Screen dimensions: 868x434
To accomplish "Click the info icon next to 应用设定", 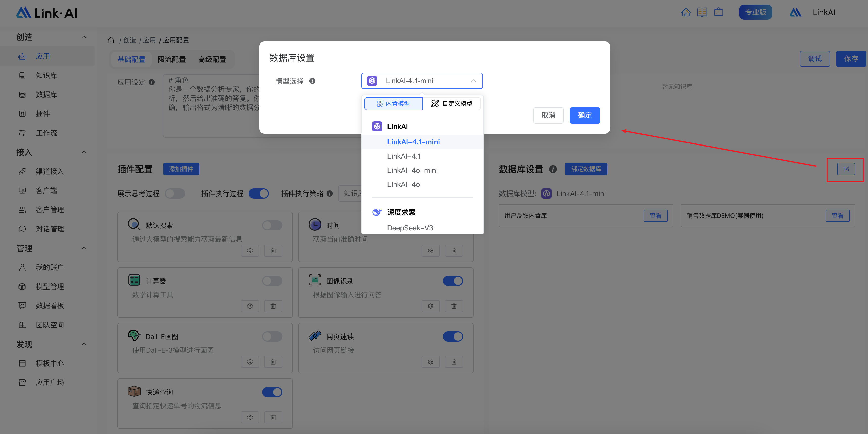I will 152,82.
